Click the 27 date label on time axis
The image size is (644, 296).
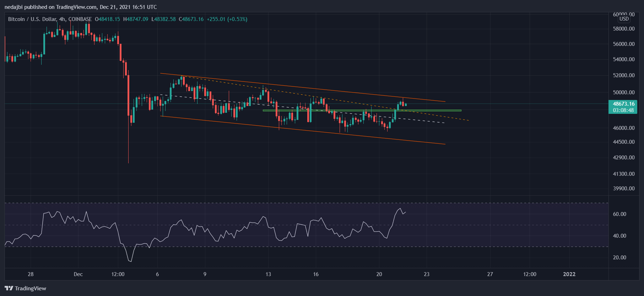click(490, 274)
